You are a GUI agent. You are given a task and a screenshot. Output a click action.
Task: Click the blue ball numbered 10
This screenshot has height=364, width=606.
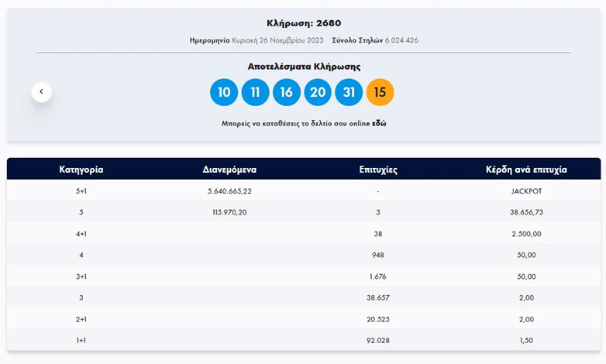(224, 92)
